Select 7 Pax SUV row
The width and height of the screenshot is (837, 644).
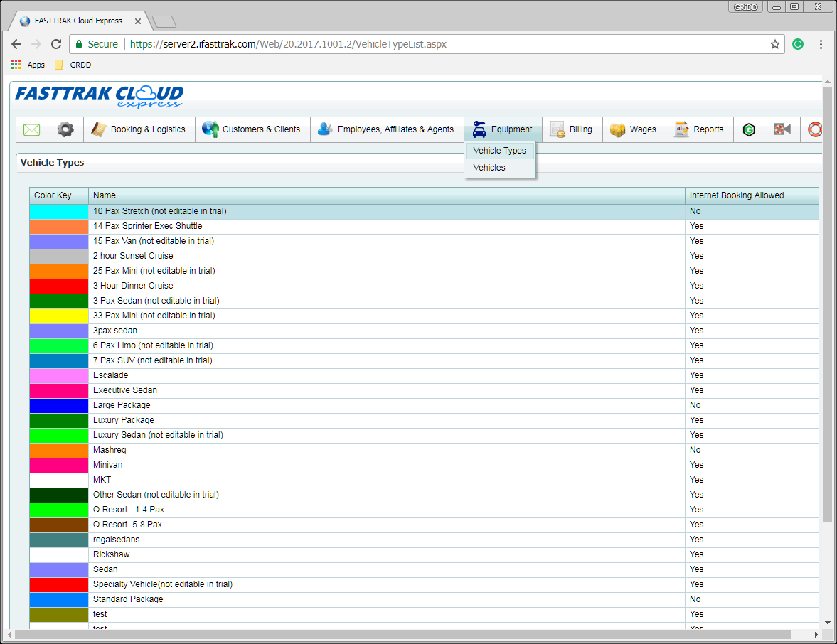point(424,360)
